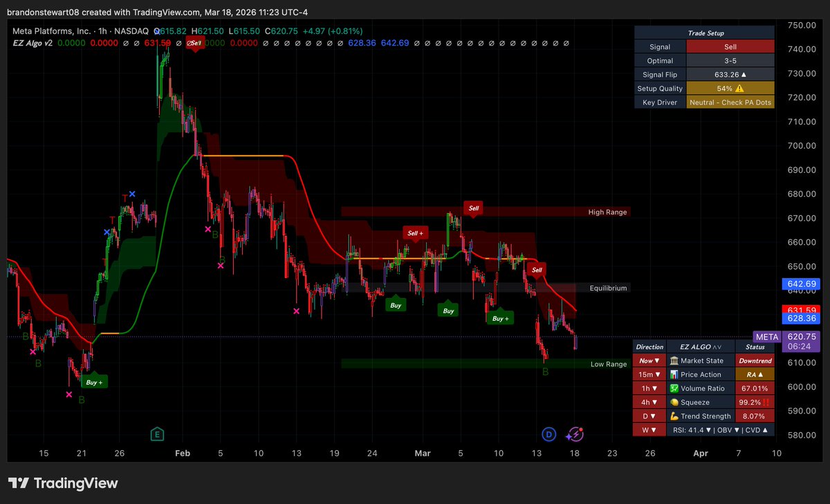Click the '15m ▼' direction cell
Viewport: 830px width, 504px height.
[x=649, y=375]
